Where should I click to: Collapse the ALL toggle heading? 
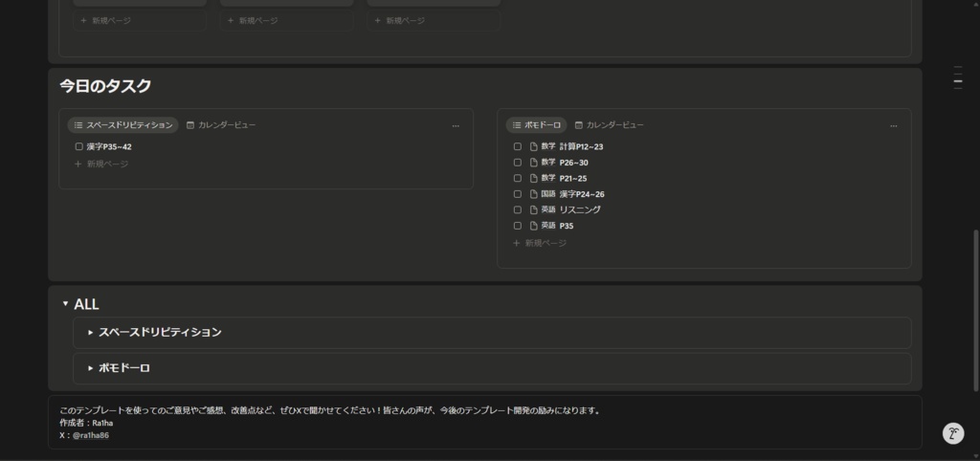click(x=65, y=304)
